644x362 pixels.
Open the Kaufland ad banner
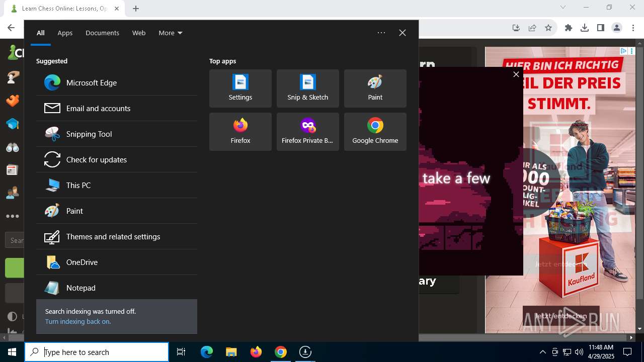pos(560,190)
